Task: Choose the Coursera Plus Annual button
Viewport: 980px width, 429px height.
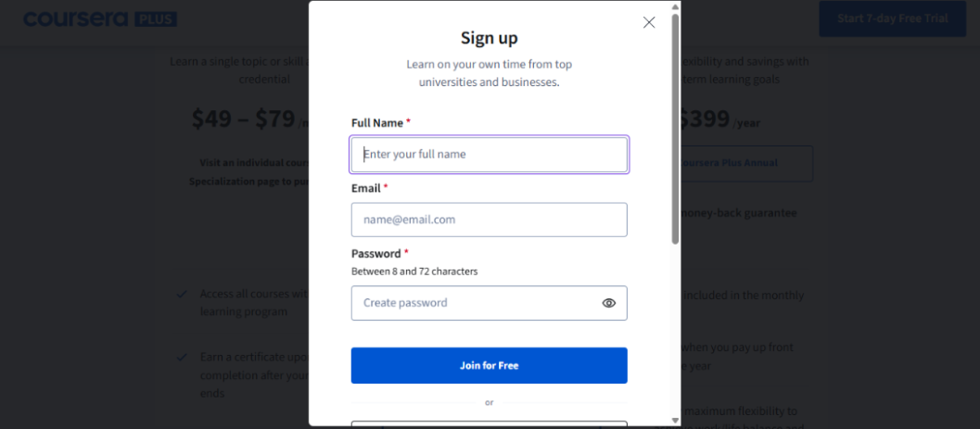Action: (746, 163)
